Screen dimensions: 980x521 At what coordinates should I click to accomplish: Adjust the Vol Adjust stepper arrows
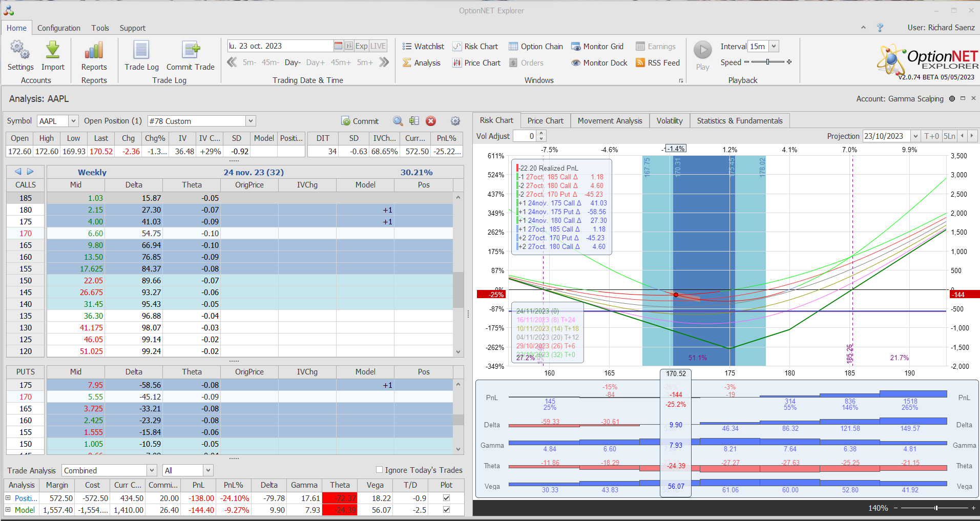coord(542,136)
